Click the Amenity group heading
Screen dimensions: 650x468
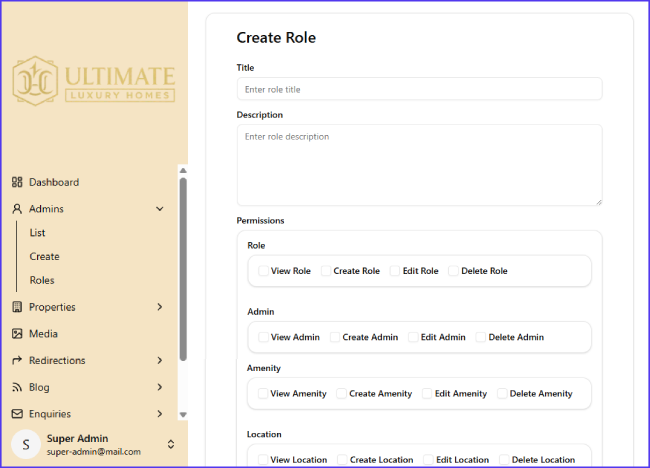[264, 368]
